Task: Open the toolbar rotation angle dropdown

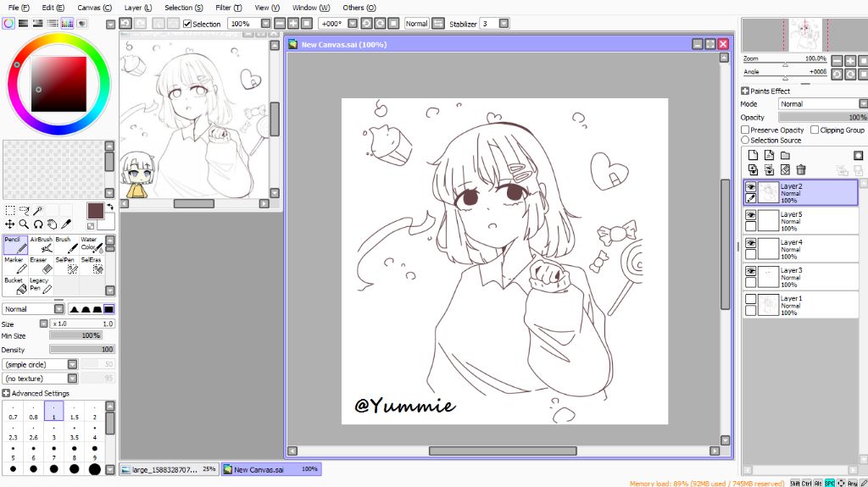Action: coord(352,23)
